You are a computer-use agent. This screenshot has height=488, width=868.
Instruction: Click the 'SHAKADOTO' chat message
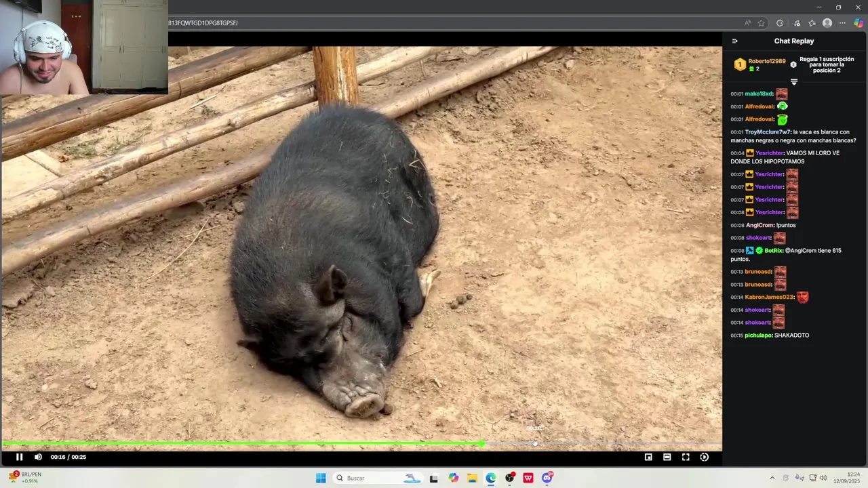point(792,335)
